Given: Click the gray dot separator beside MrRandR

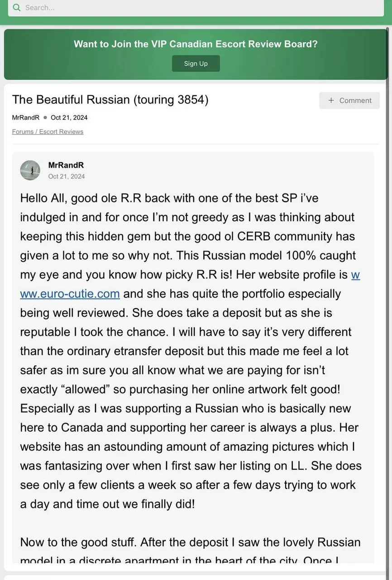Looking at the screenshot, I should [45, 117].
